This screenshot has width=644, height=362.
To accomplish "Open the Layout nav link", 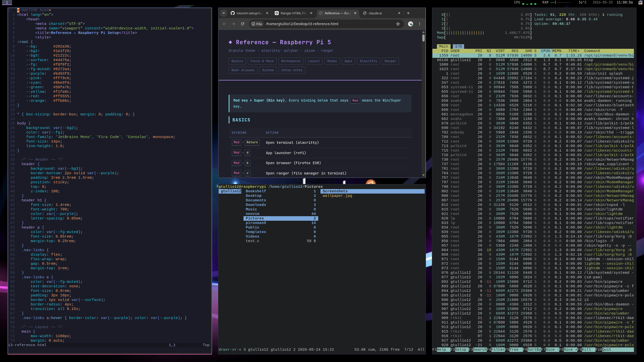I will click(314, 61).
